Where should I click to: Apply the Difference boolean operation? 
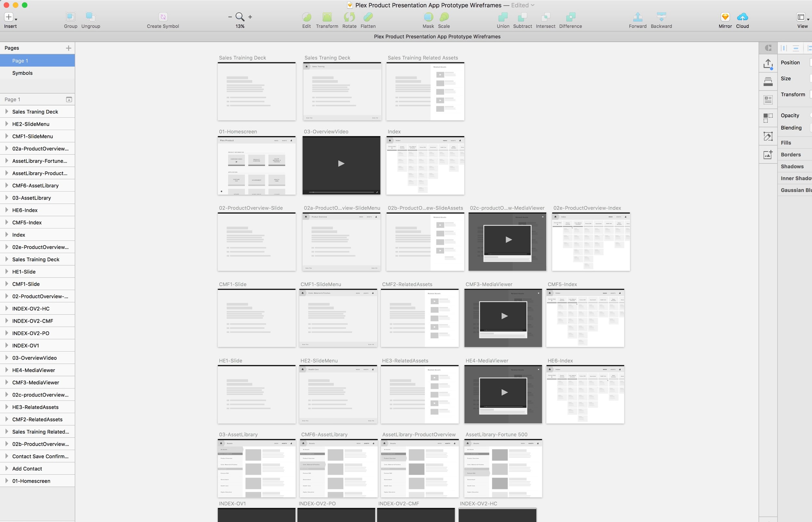coord(571,17)
